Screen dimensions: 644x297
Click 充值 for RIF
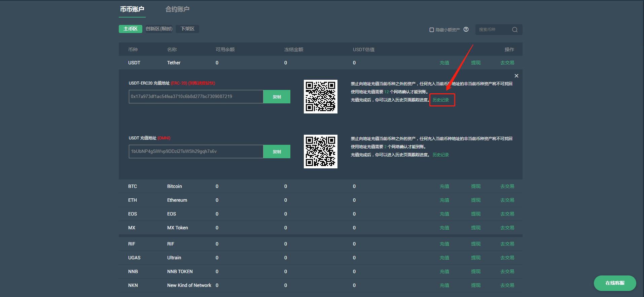click(444, 244)
